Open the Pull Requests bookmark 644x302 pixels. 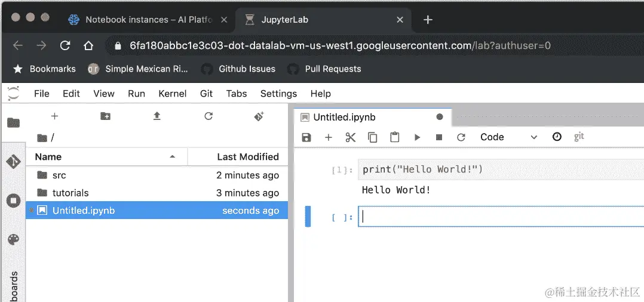click(x=324, y=69)
